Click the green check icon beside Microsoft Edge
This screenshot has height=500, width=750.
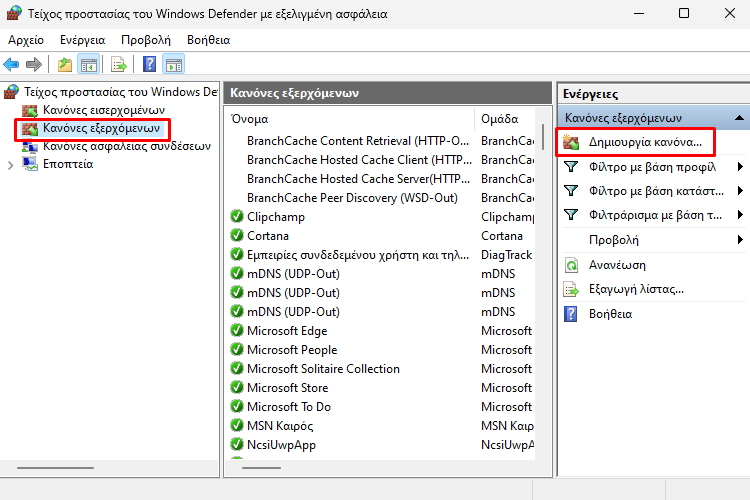(x=237, y=330)
